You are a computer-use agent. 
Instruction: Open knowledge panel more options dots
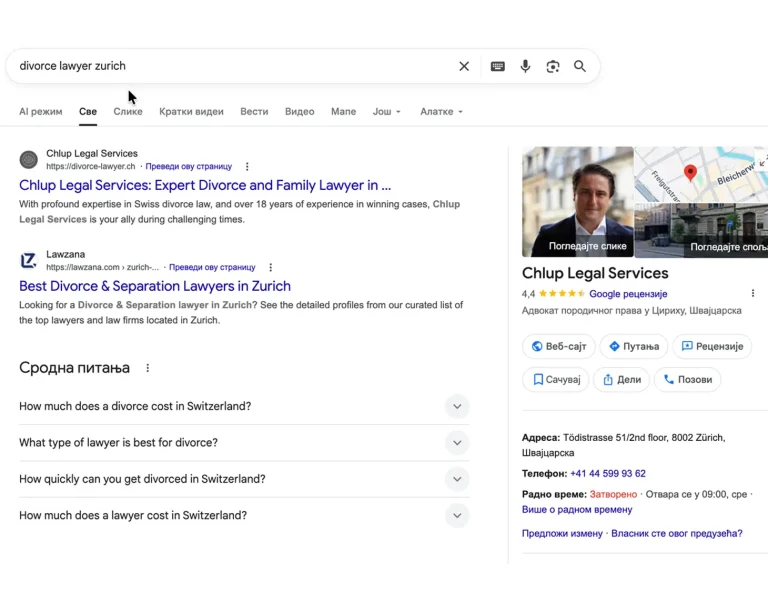click(x=752, y=293)
